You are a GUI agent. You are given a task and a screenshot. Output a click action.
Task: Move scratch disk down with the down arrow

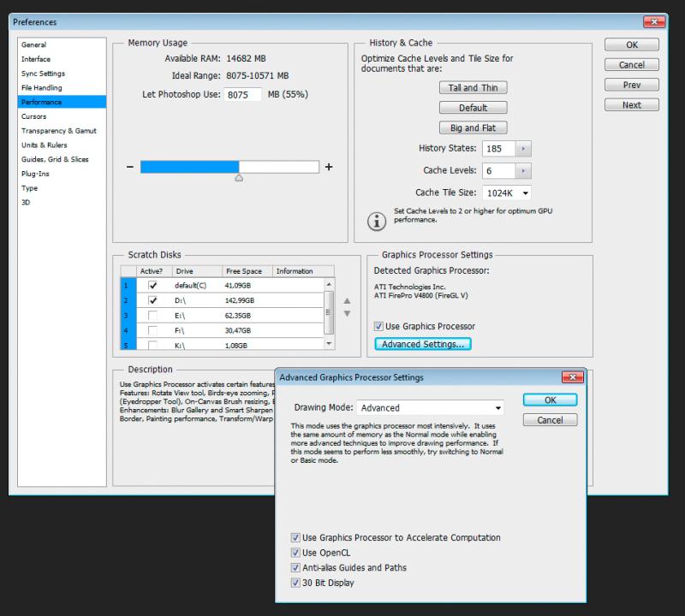point(347,313)
